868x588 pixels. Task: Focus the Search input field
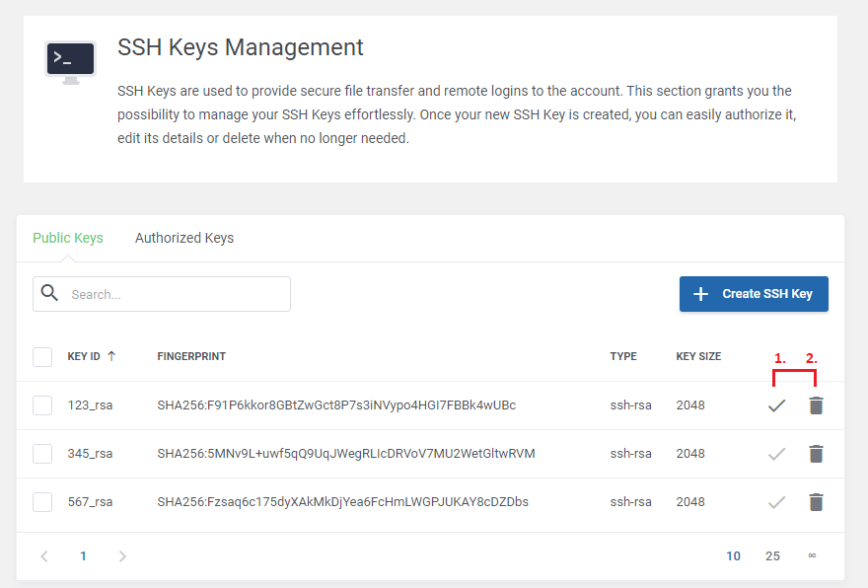[162, 294]
